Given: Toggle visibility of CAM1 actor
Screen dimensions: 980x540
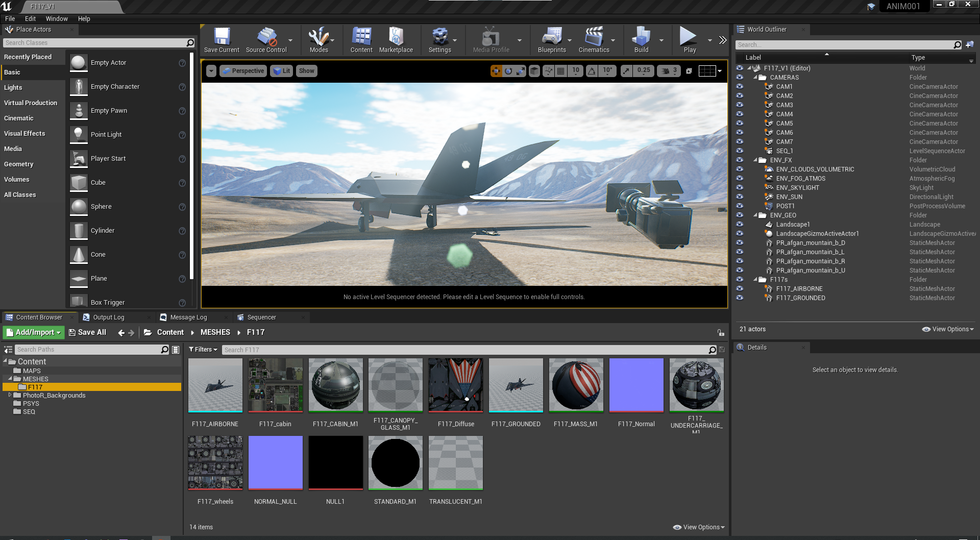Looking at the screenshot, I should coord(740,87).
